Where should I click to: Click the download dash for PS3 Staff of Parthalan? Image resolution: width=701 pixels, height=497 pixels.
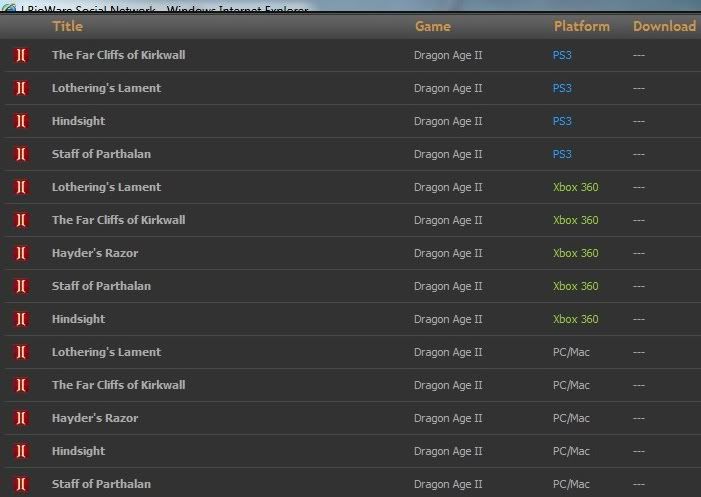pyautogui.click(x=639, y=155)
